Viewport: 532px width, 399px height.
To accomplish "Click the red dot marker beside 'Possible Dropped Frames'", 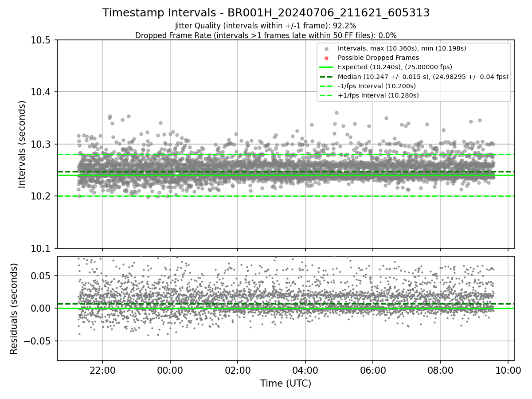I will 327,58.
